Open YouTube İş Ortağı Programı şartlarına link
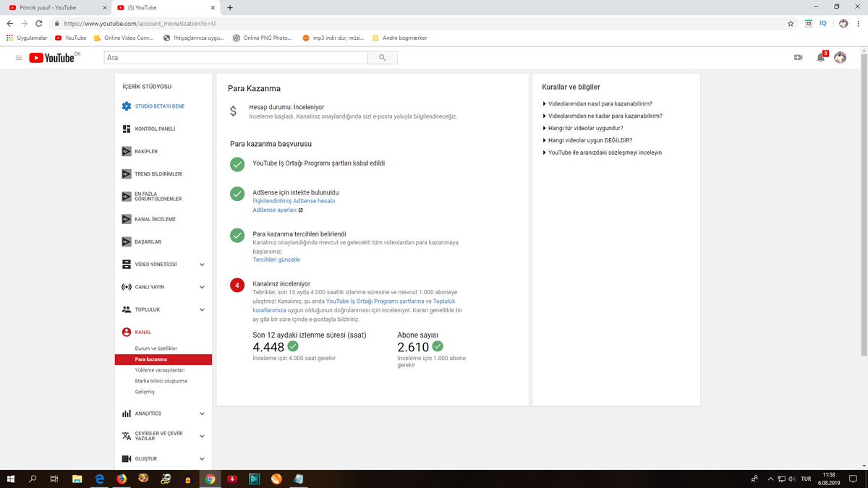Screen dimensions: 868x488 (375, 301)
